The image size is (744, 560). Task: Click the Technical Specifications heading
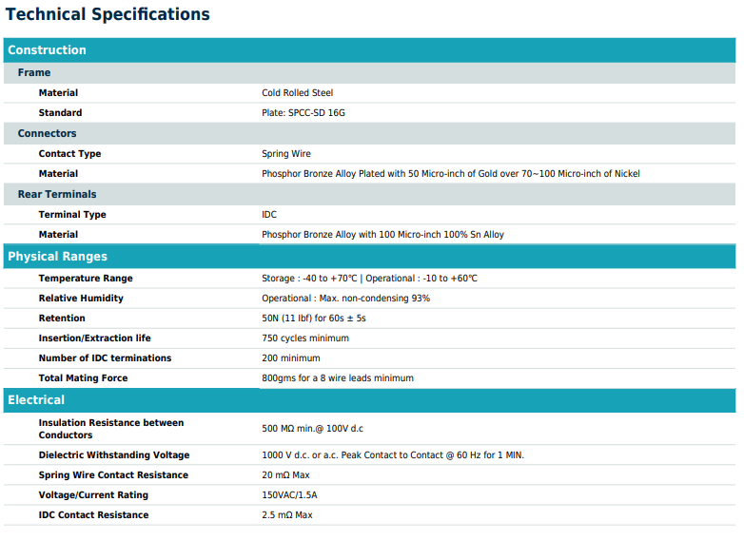click(108, 14)
